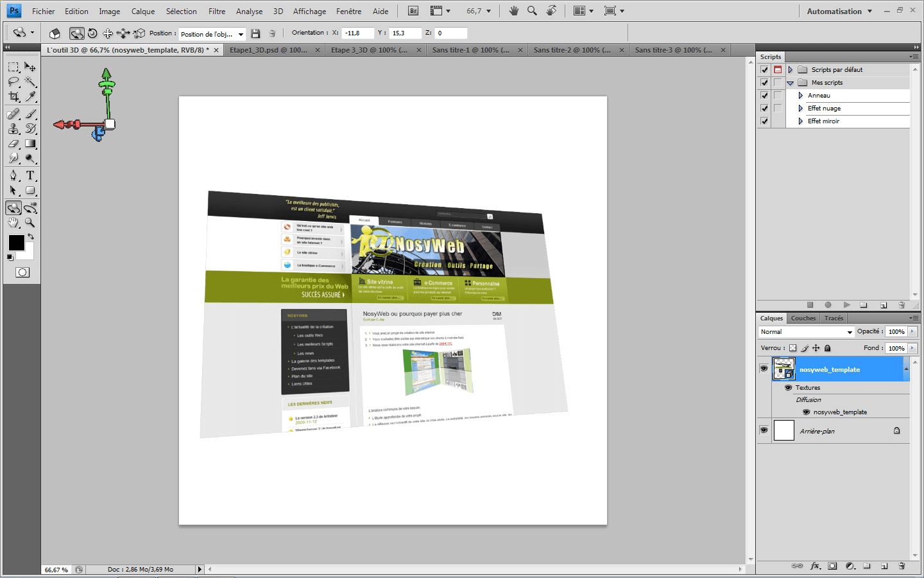Select the Hand tool in toolbox

(13, 223)
